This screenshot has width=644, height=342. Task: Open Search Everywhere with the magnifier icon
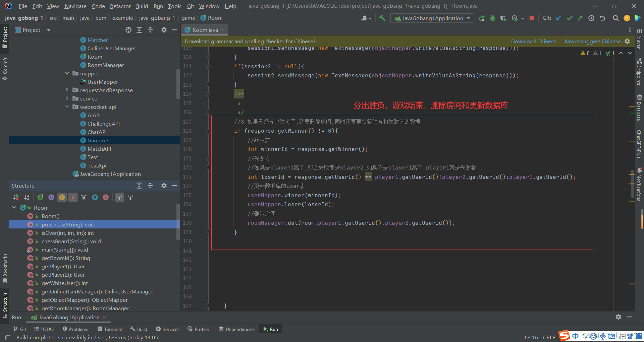coord(615,18)
